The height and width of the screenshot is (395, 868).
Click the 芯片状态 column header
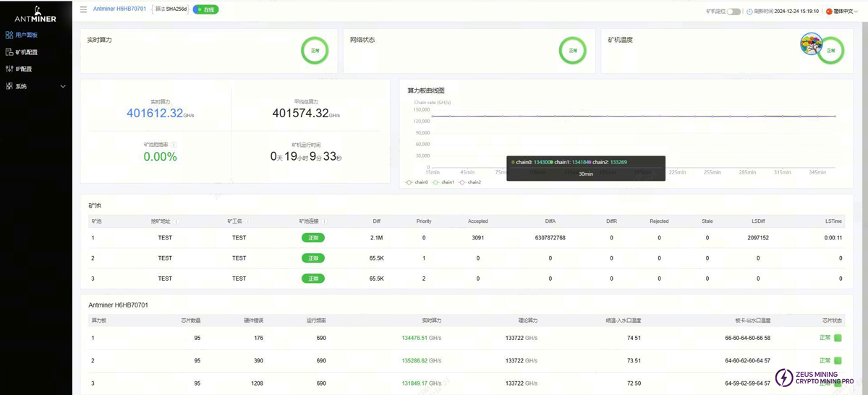coord(832,320)
